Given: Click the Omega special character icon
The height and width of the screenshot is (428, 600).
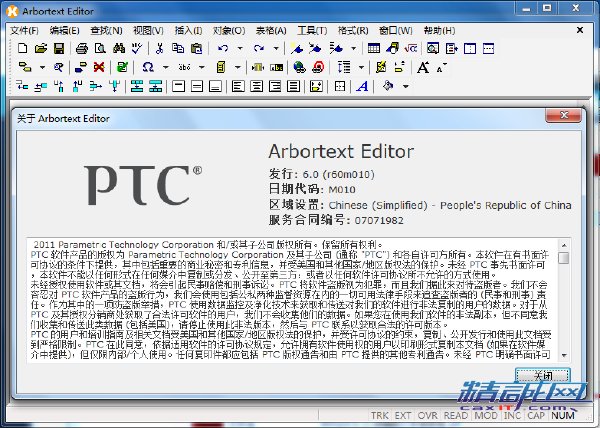Looking at the screenshot, I should pos(148,67).
